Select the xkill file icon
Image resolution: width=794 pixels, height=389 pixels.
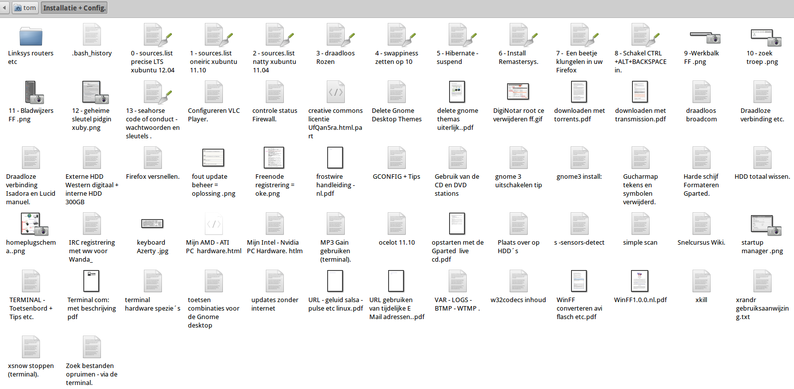point(701,281)
